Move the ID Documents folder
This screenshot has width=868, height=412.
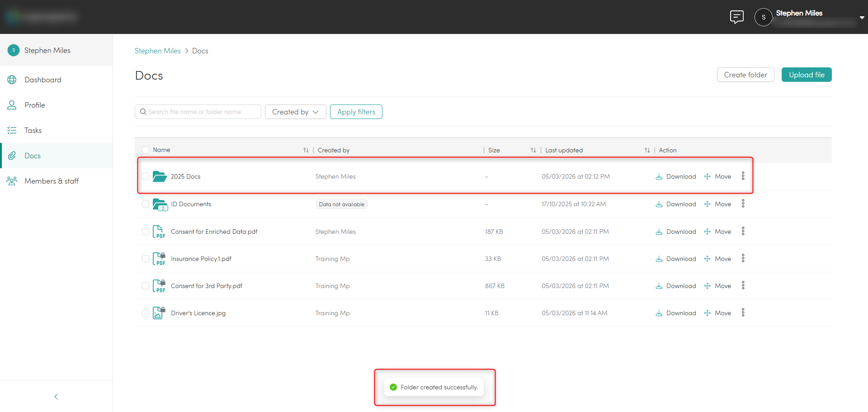(x=717, y=204)
